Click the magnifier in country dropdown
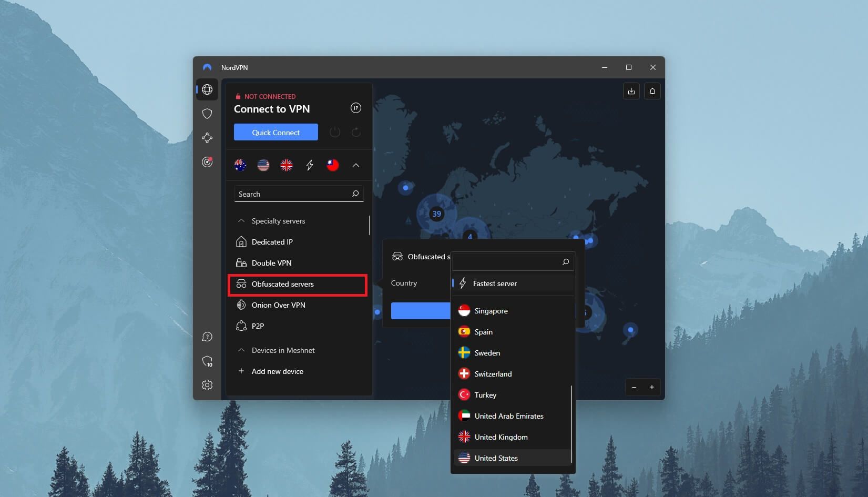The width and height of the screenshot is (868, 497). click(x=566, y=262)
